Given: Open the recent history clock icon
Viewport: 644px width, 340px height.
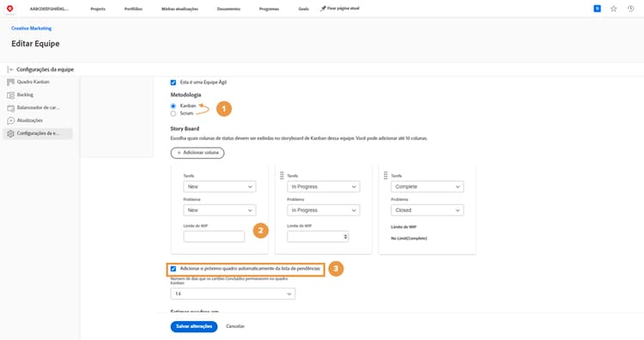Looking at the screenshot, I should 630,9.
